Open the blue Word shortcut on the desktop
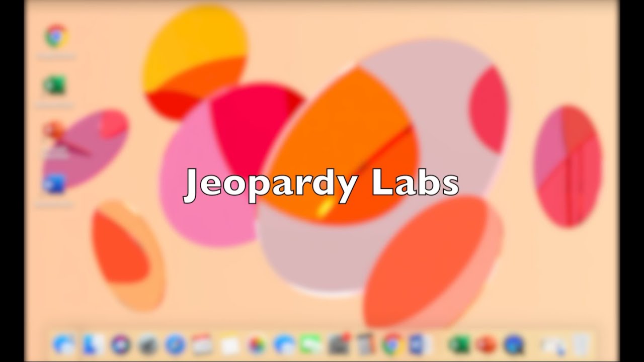This screenshot has height=362, width=644. click(x=54, y=184)
